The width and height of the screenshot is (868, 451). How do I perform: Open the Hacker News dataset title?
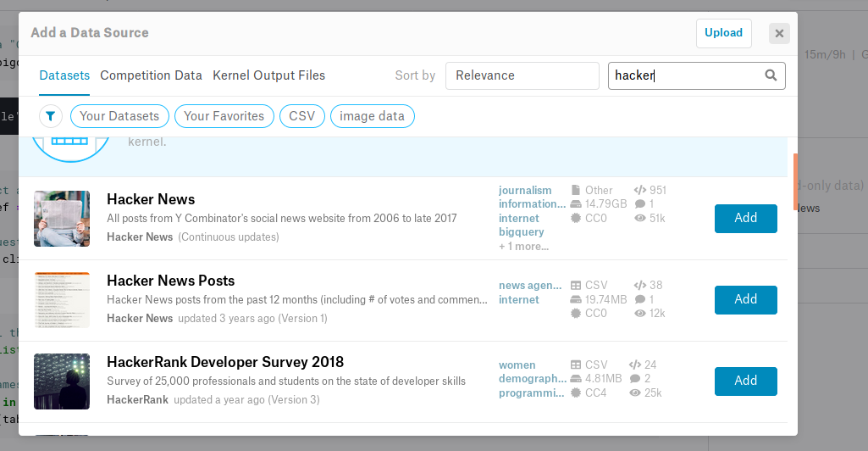pos(151,199)
